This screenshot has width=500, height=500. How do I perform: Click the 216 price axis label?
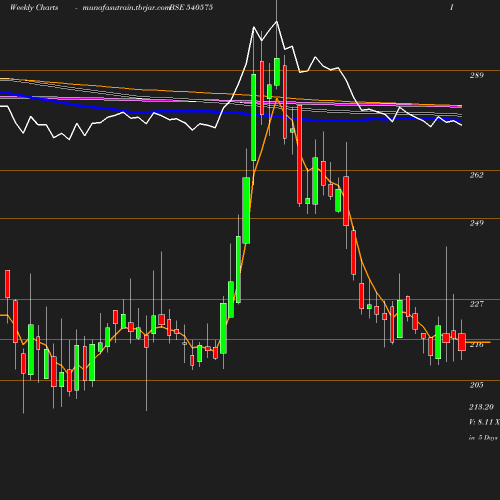[476, 345]
